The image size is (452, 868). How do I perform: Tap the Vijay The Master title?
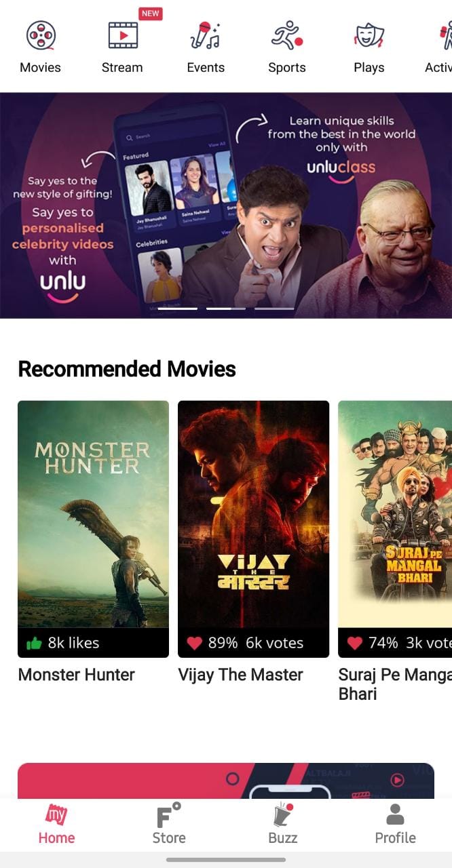click(x=240, y=675)
